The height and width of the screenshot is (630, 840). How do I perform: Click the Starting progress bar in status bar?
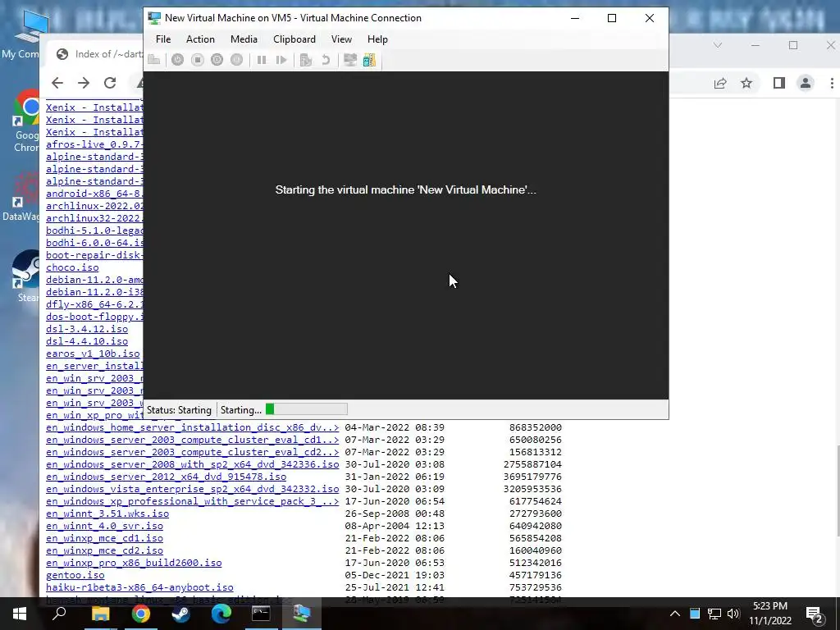point(307,410)
